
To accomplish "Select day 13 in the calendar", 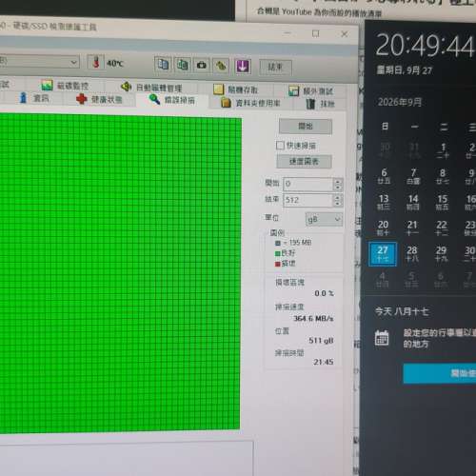I will coord(384,202).
